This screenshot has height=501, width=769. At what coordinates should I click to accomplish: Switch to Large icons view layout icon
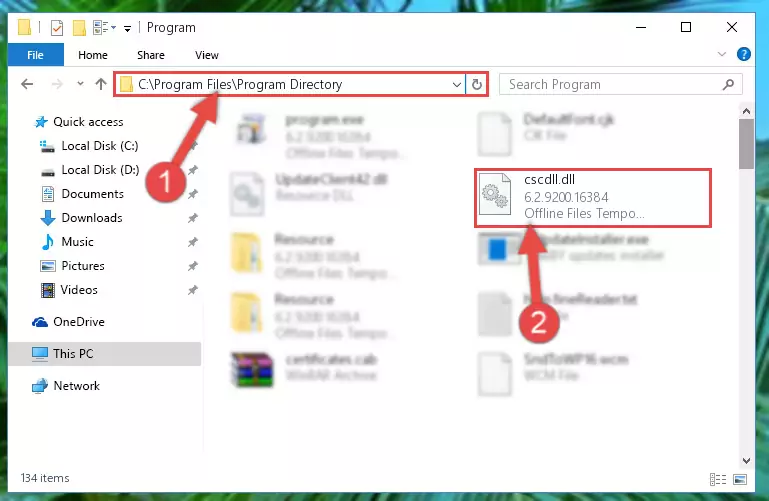740,479
